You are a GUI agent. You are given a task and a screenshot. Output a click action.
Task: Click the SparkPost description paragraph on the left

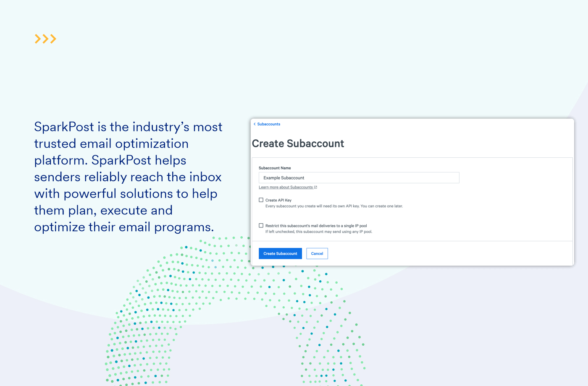tap(128, 177)
